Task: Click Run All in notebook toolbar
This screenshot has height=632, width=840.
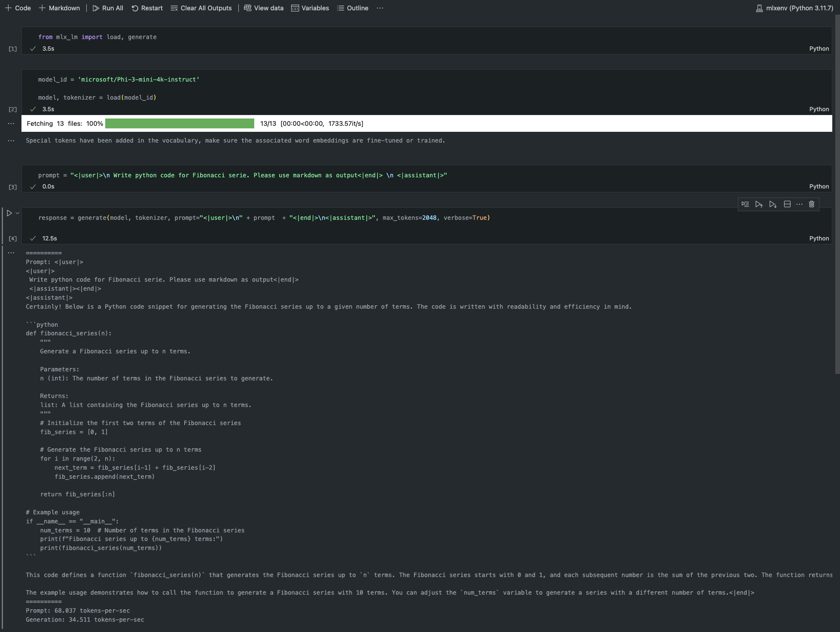Action: (108, 8)
